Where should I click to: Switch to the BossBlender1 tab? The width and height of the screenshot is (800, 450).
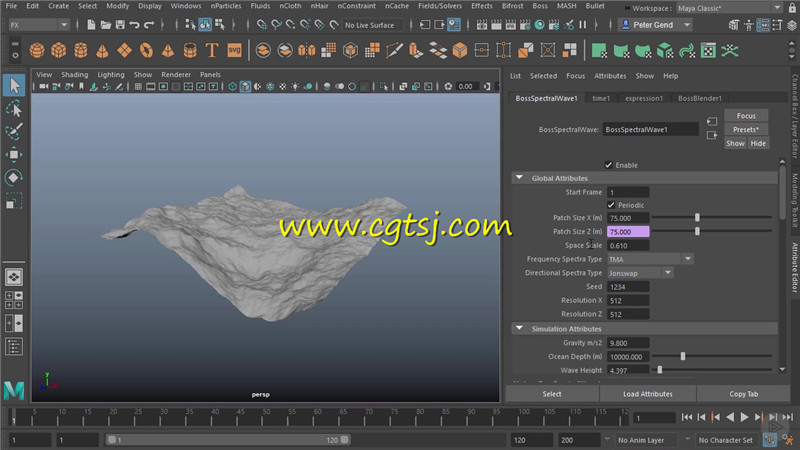(699, 98)
